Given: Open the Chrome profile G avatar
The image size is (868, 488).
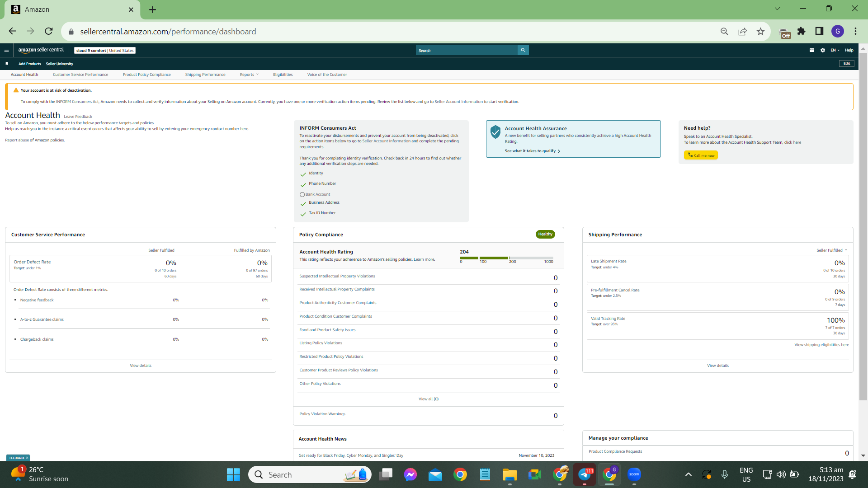Looking at the screenshot, I should (838, 31).
